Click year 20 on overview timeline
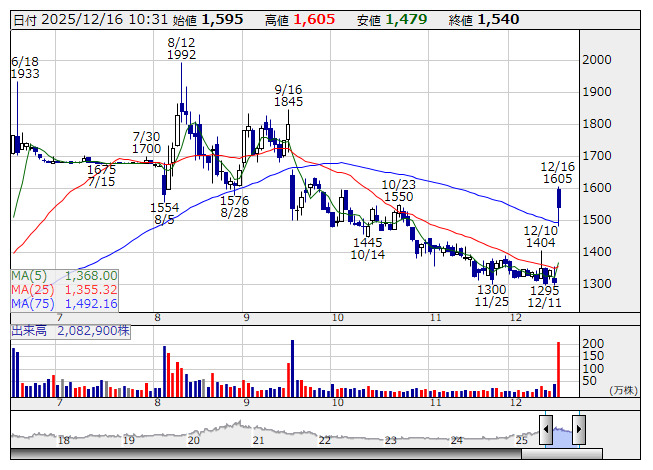 [194, 440]
